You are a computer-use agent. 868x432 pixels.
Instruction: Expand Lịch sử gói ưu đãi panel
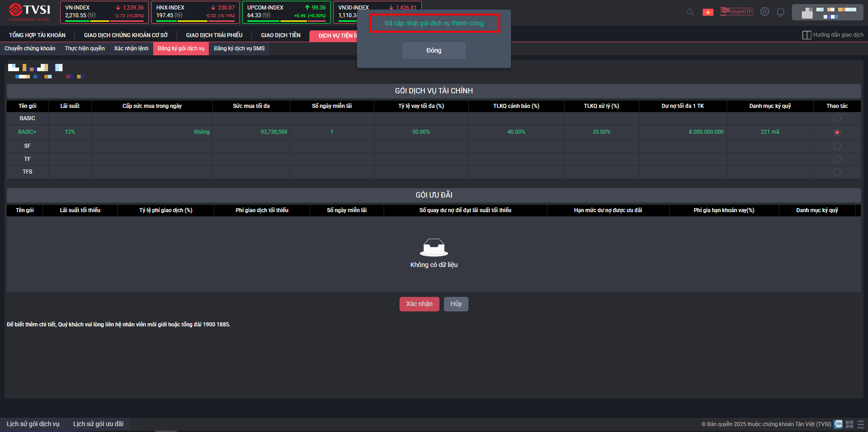[98, 424]
